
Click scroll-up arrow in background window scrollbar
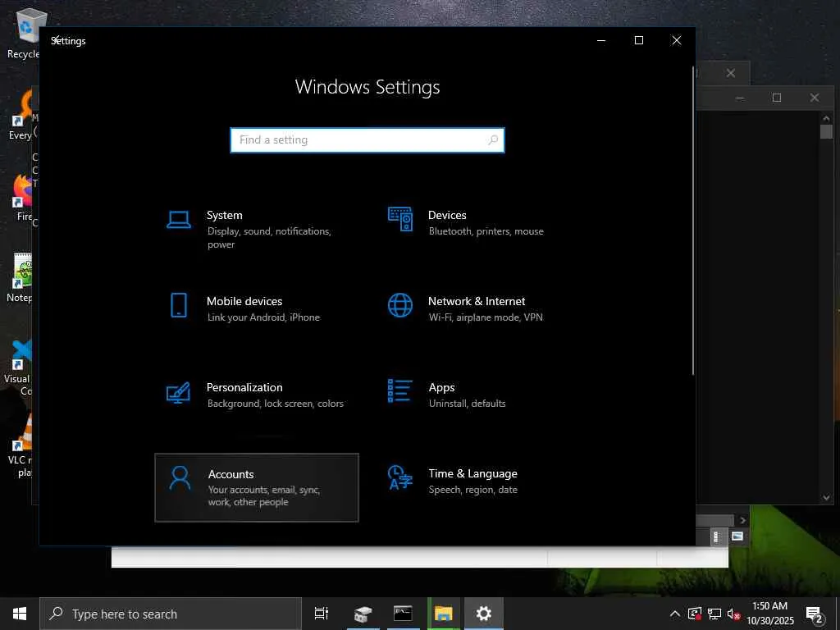click(826, 118)
